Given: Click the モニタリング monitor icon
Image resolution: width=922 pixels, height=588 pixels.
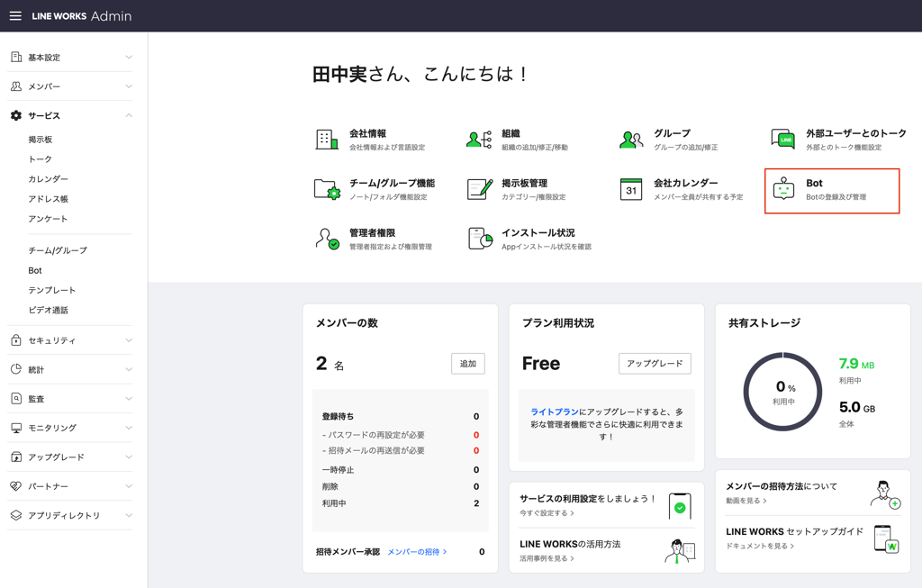Looking at the screenshot, I should 16,428.
